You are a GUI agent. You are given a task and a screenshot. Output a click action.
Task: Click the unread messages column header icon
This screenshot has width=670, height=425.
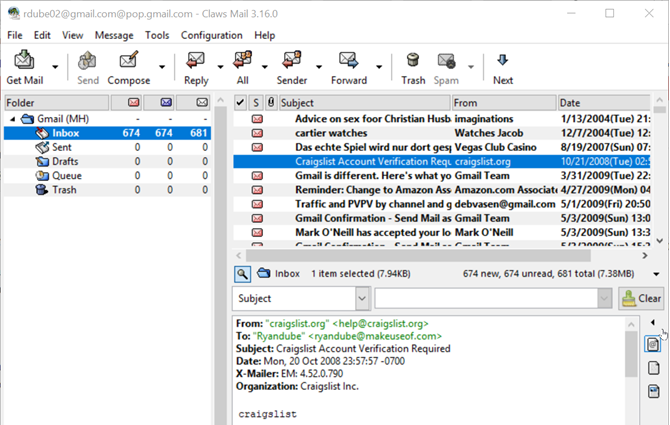166,103
